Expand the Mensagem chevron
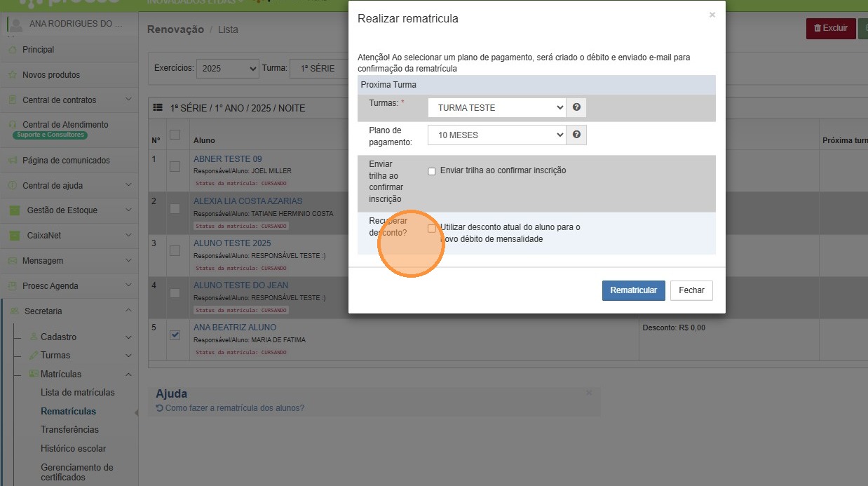The height and width of the screenshot is (486, 868). [x=128, y=261]
